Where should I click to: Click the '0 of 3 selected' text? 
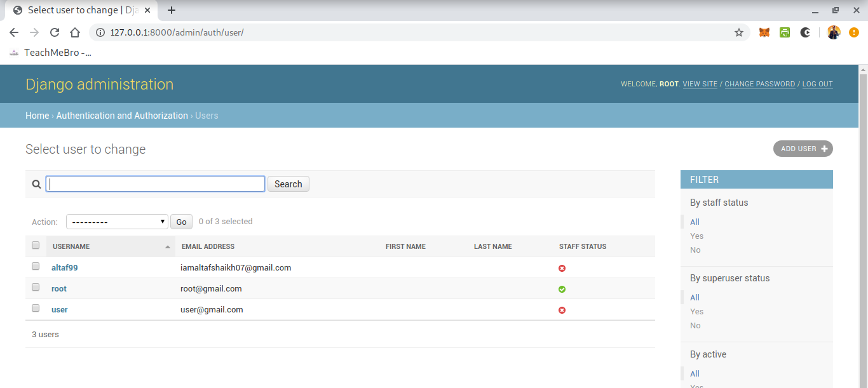[226, 222]
